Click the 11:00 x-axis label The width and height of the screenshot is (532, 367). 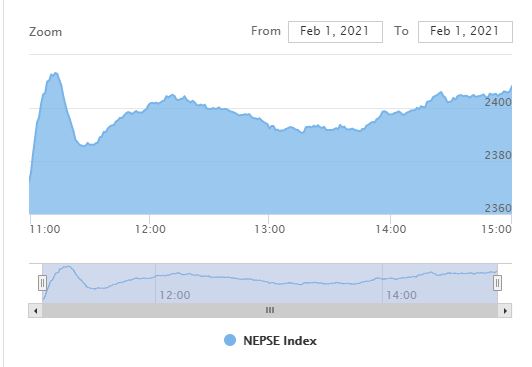(45, 229)
